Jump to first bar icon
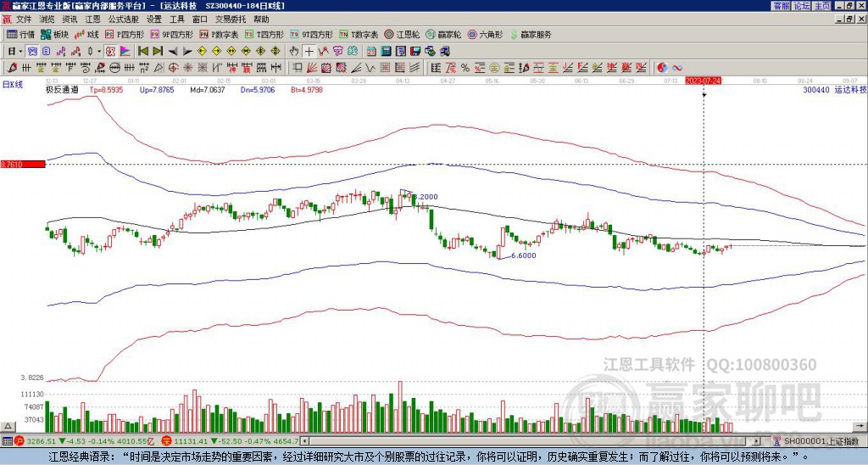The image size is (868, 465). [x=143, y=52]
